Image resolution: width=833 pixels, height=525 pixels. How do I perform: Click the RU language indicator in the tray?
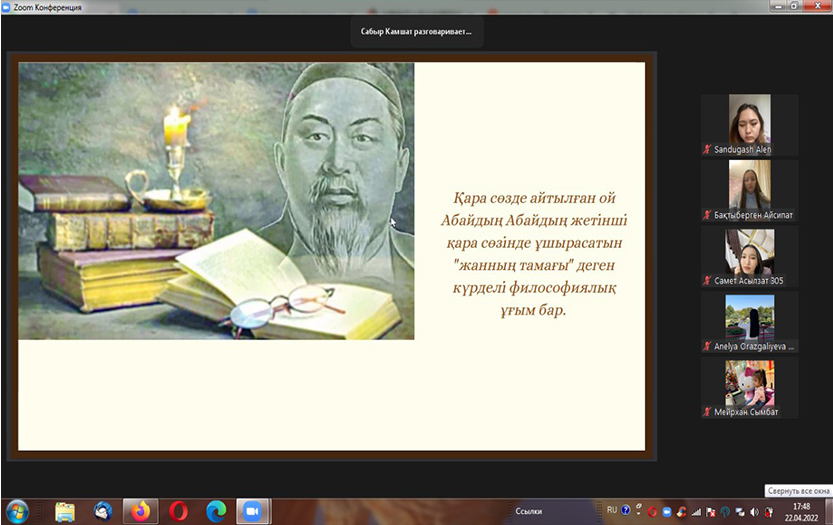coord(612,509)
